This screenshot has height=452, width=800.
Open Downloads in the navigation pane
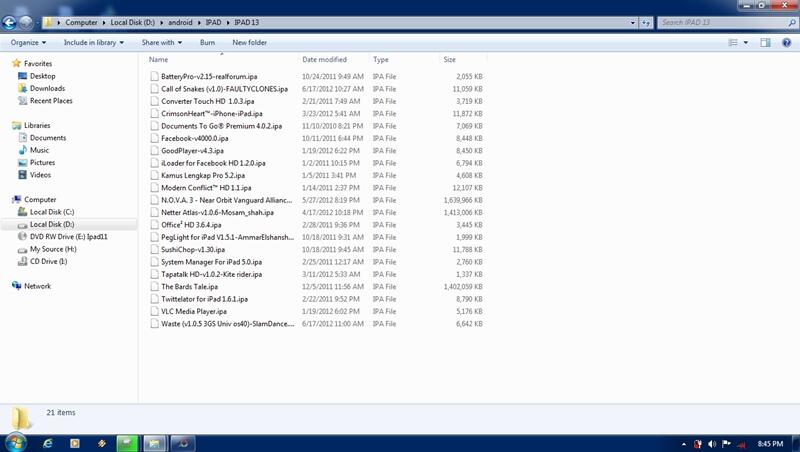point(47,88)
